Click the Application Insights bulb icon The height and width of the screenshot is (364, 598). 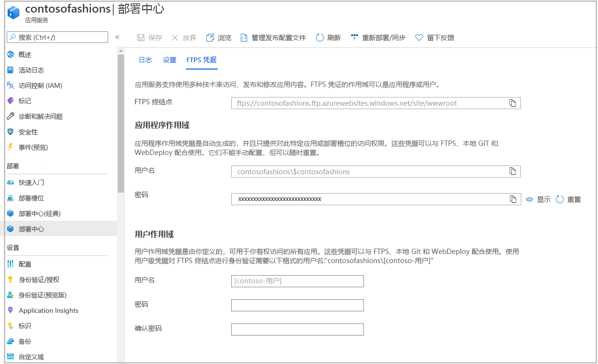pos(11,310)
